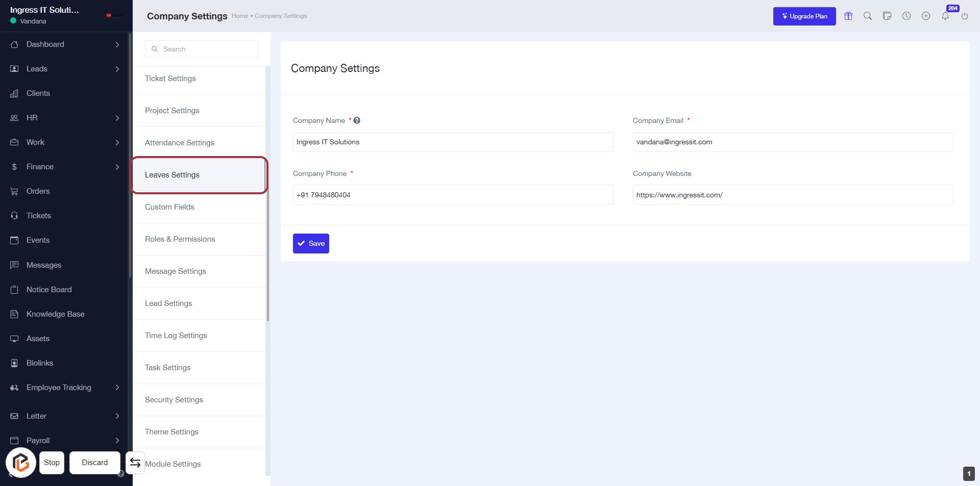Expand Employee Tracking submenu

click(x=117, y=388)
